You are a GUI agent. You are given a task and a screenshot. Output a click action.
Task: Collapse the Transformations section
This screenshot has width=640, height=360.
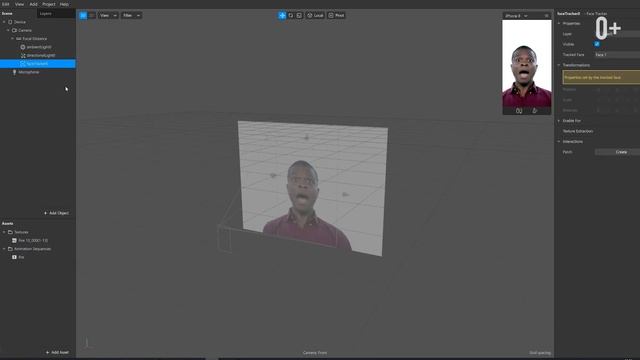click(559, 65)
